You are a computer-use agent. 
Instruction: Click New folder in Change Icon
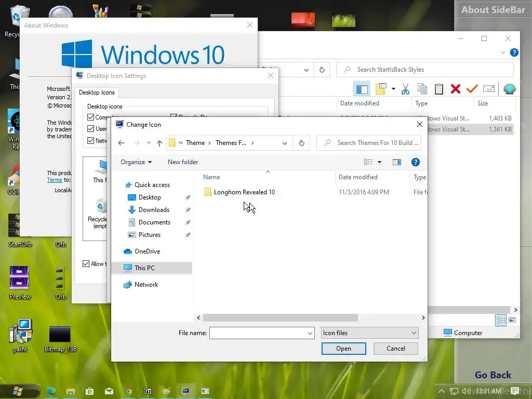click(x=183, y=162)
